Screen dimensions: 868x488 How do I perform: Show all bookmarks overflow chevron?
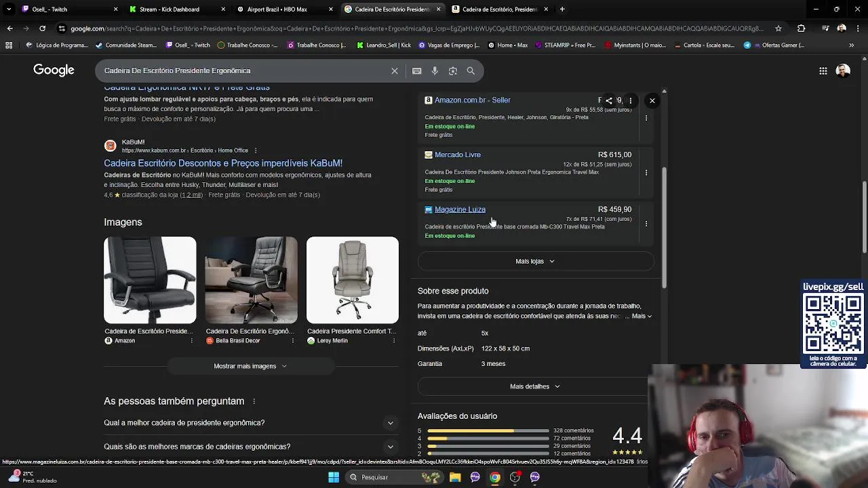pos(851,45)
